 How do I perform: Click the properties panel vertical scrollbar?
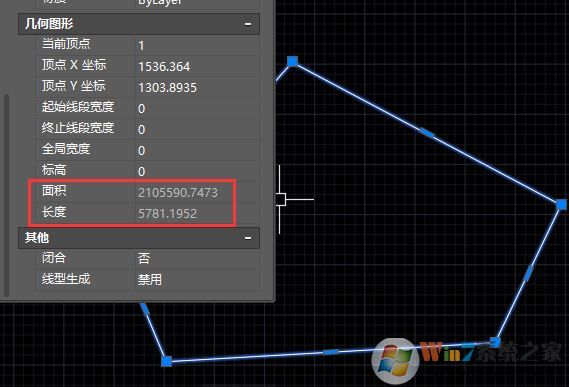(6, 195)
